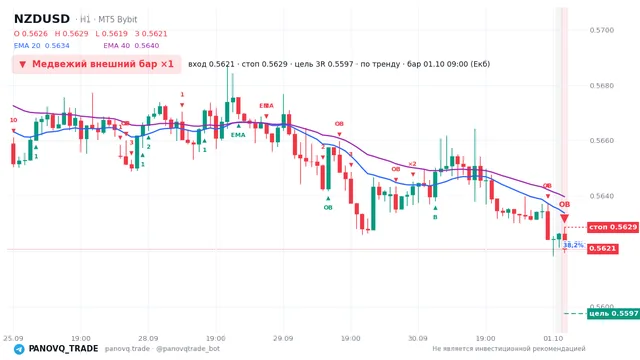Click the large red OB signal arrow

click(x=564, y=219)
